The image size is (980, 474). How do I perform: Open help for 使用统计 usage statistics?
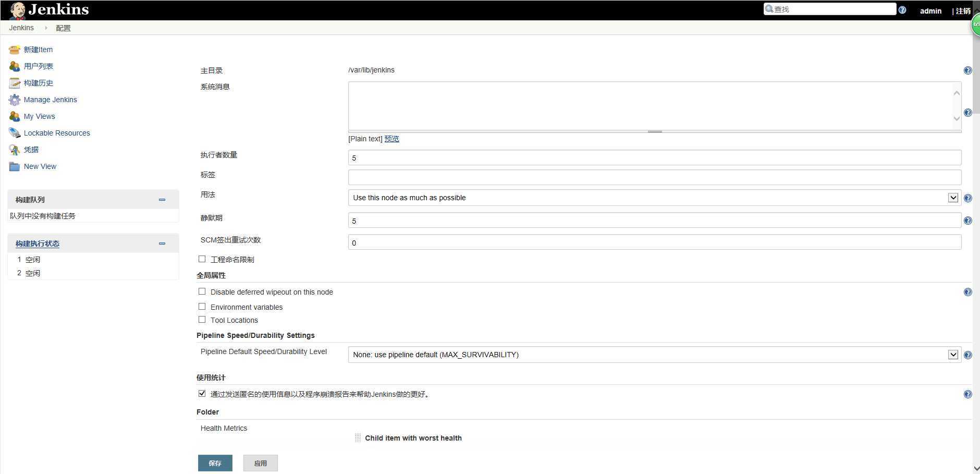[x=967, y=394]
